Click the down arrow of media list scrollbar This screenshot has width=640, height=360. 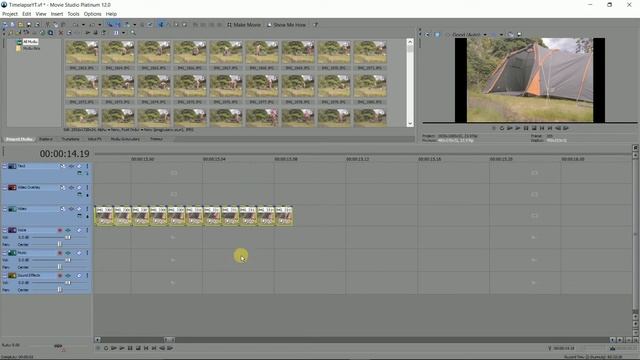[x=410, y=123]
